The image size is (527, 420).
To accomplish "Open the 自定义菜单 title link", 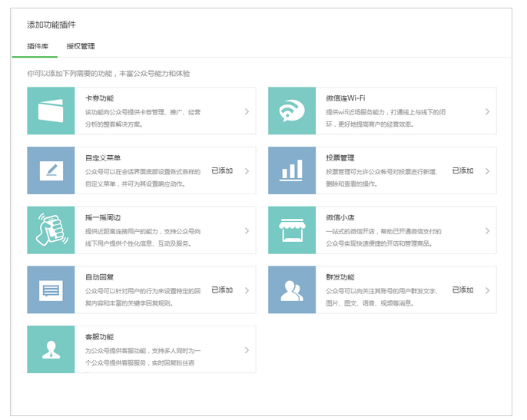I will tap(102, 158).
